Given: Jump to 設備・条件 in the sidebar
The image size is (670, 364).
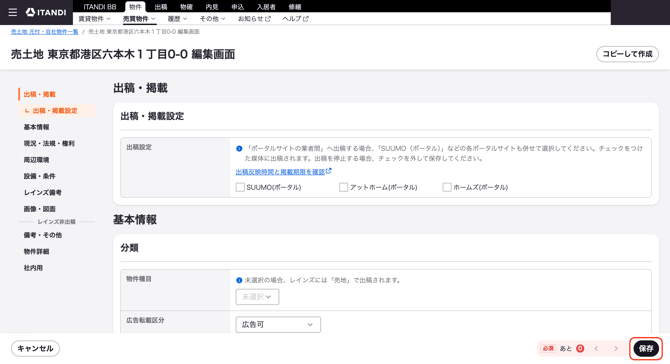Looking at the screenshot, I should pos(40,176).
